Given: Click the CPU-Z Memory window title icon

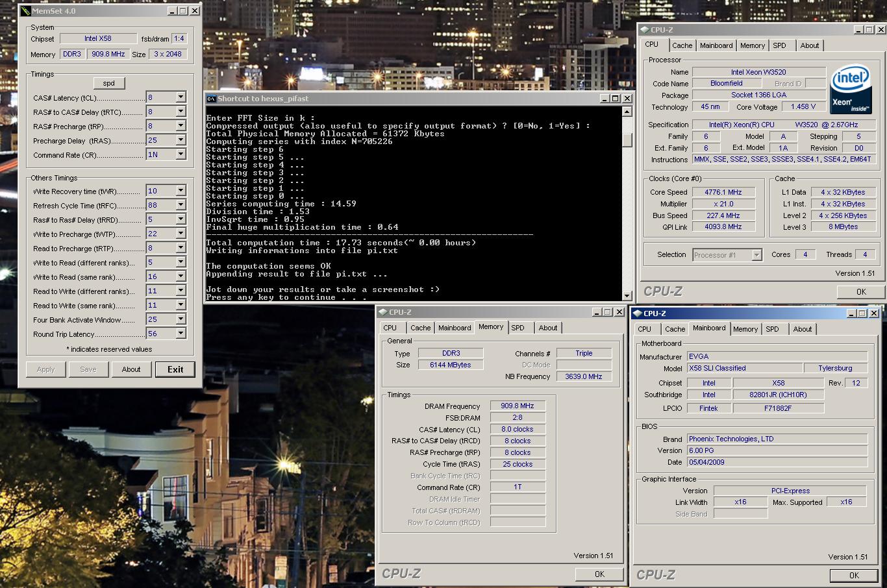Looking at the screenshot, I should click(383, 312).
